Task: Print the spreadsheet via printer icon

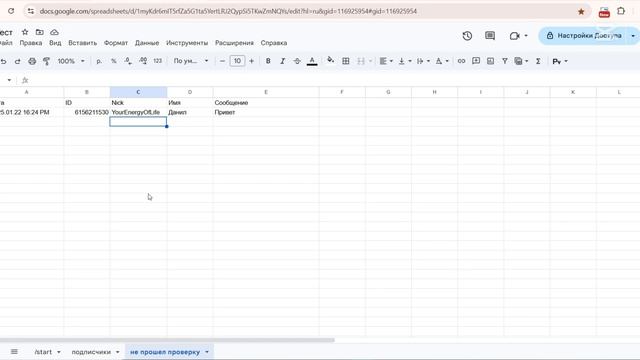Action: tap(32, 61)
